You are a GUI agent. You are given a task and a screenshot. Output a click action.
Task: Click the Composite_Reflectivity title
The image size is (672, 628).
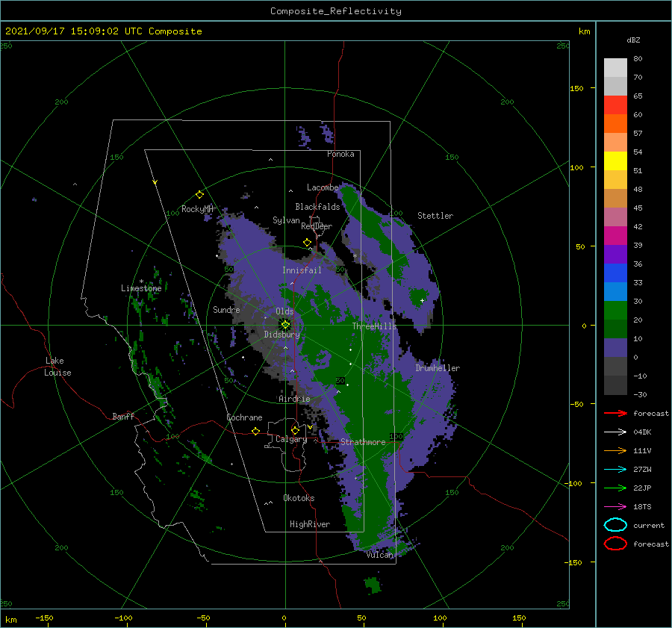[x=336, y=11]
